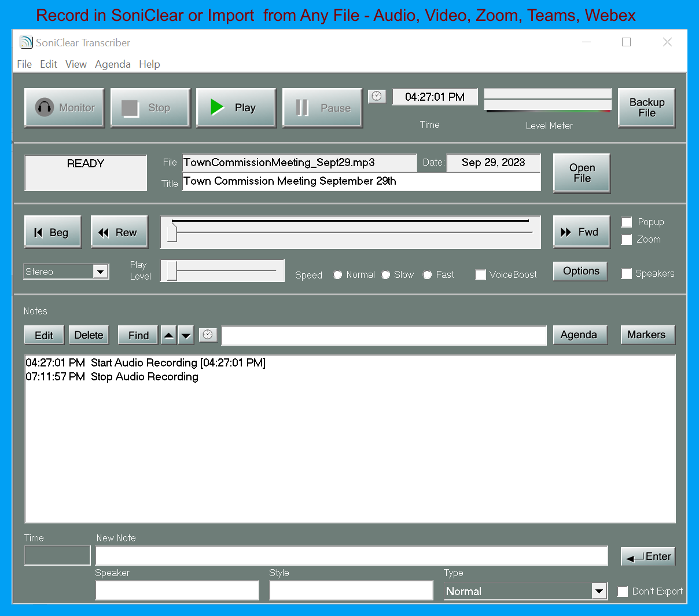Click the Play Level slider
This screenshot has height=616, width=699.
[171, 270]
